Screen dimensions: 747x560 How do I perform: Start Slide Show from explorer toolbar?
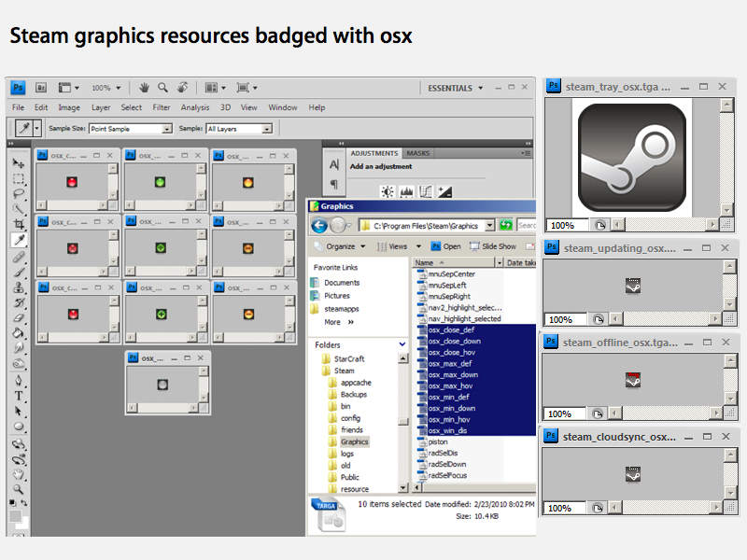493,246
